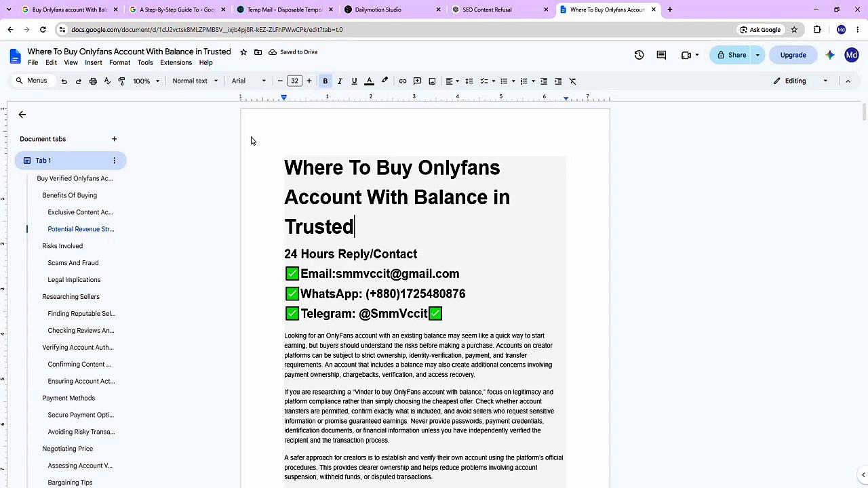Open the Share options dropdown arrow
The height and width of the screenshot is (488, 868).
tap(757, 55)
